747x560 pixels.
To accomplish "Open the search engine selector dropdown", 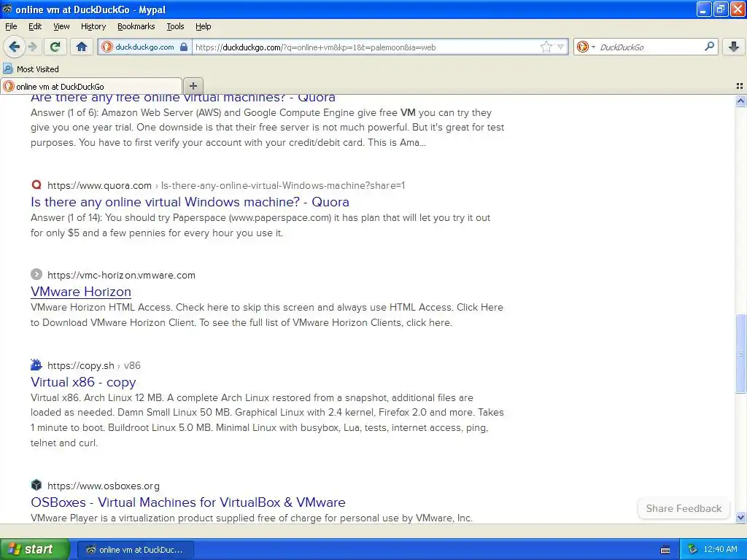I will point(586,47).
